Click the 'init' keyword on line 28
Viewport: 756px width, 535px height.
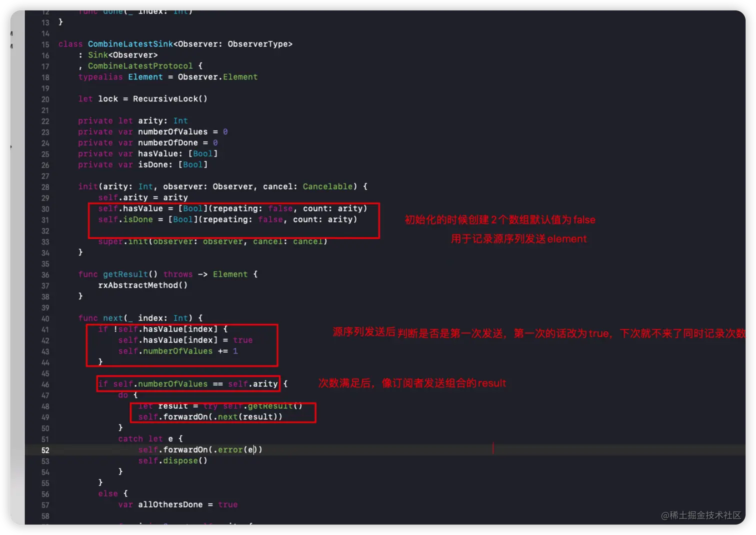(x=88, y=186)
